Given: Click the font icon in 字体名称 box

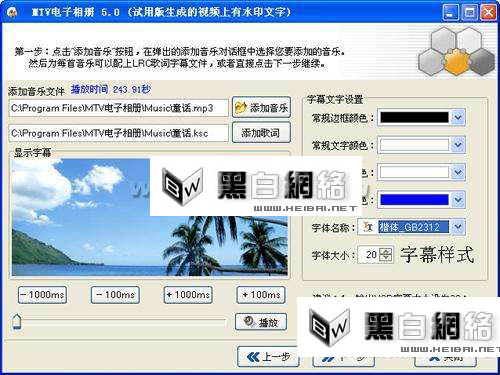Looking at the screenshot, I should pos(368,227).
